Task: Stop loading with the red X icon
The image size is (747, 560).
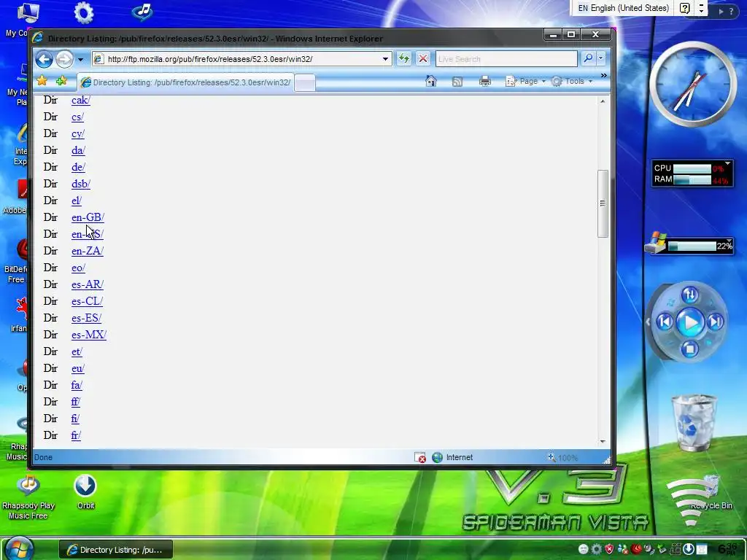Action: coord(422,58)
